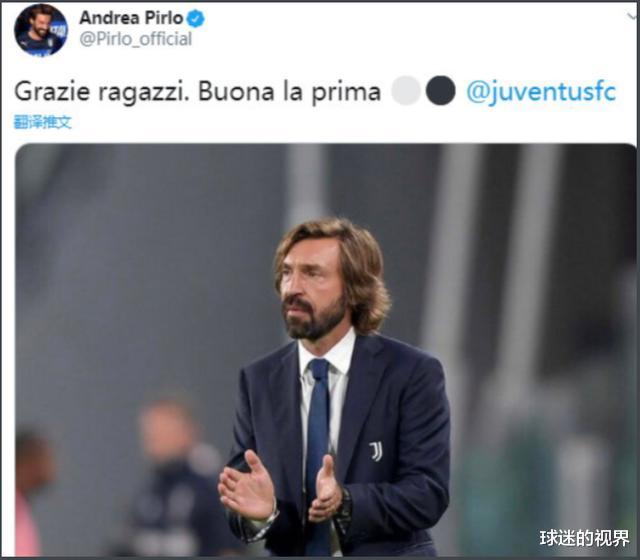Open Andrea Pirlo's round profile avatar
The image size is (640, 560).
41,30
